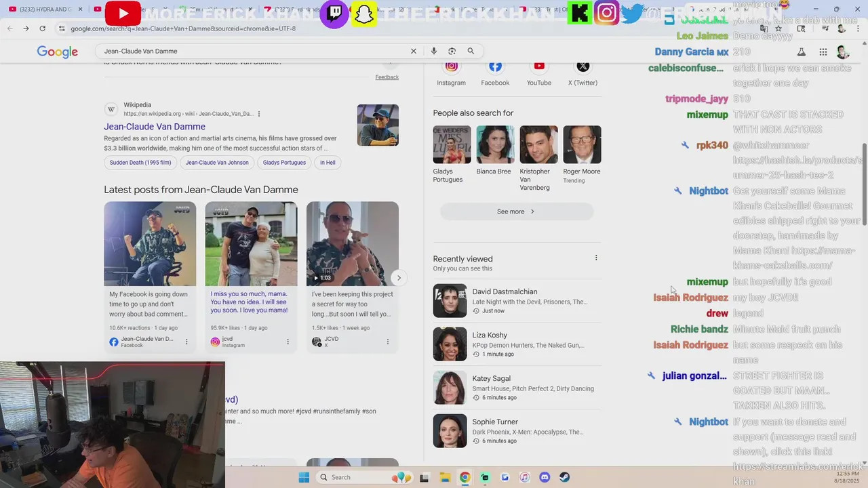Open the Wikipedia result thumbnail image
This screenshot has height=488, width=868.
pyautogui.click(x=378, y=125)
